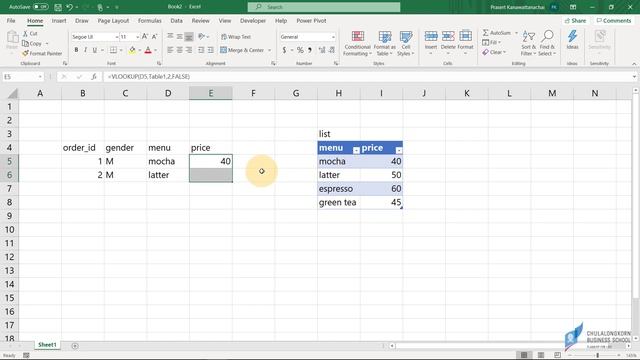Switch to Normal view
The width and height of the screenshot is (640, 360).
click(524, 355)
